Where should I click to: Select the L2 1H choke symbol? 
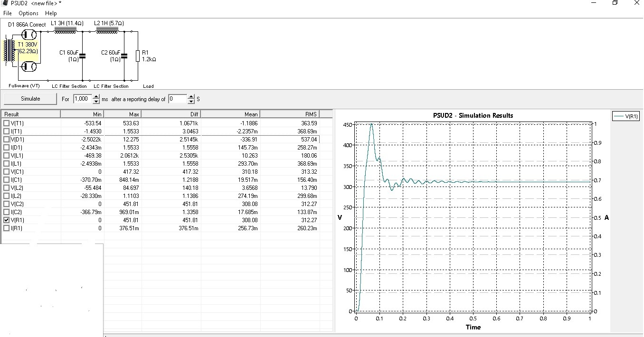[107, 31]
